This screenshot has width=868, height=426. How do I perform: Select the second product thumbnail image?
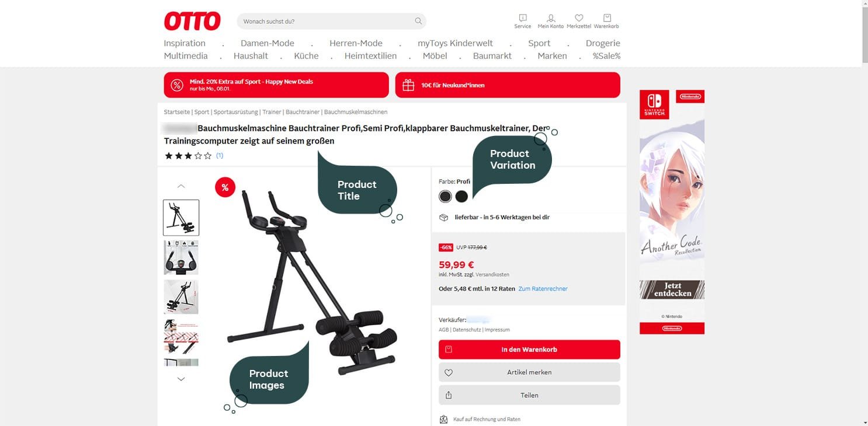point(181,257)
